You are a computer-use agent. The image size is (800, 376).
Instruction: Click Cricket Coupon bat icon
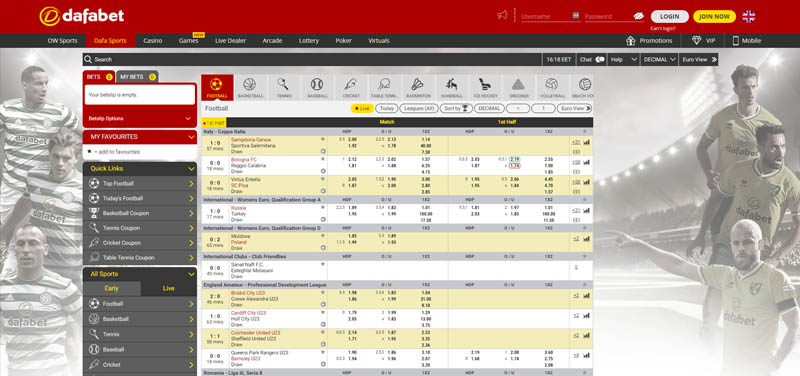click(94, 243)
